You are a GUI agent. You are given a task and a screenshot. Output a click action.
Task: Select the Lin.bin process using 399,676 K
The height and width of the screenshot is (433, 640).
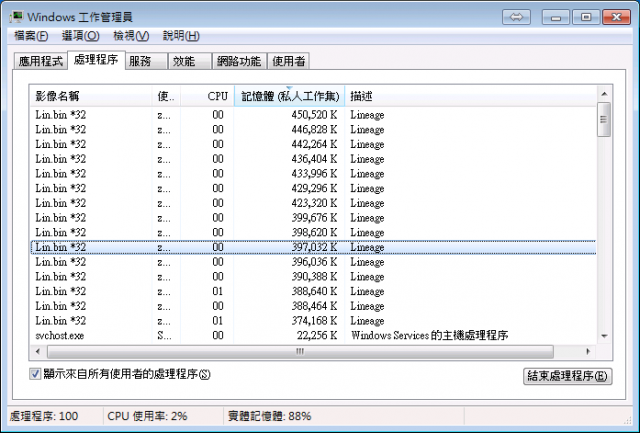point(313,218)
